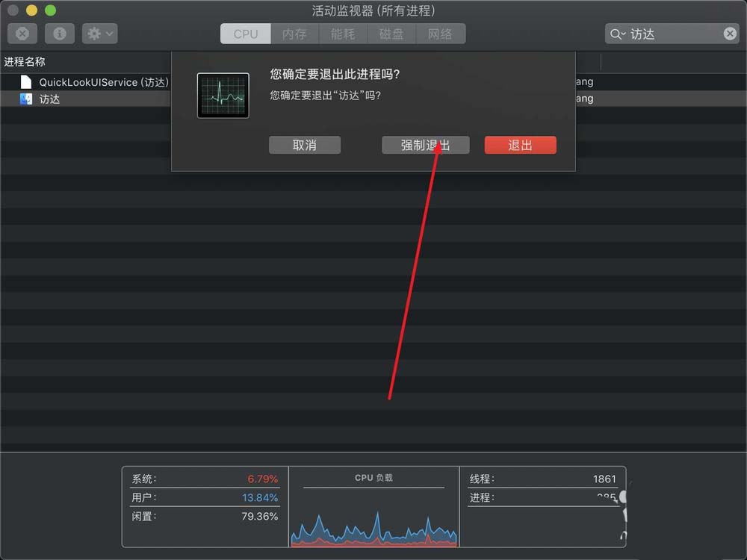Open the 磁盘 tab
Image resolution: width=747 pixels, height=560 pixels.
[x=391, y=33]
